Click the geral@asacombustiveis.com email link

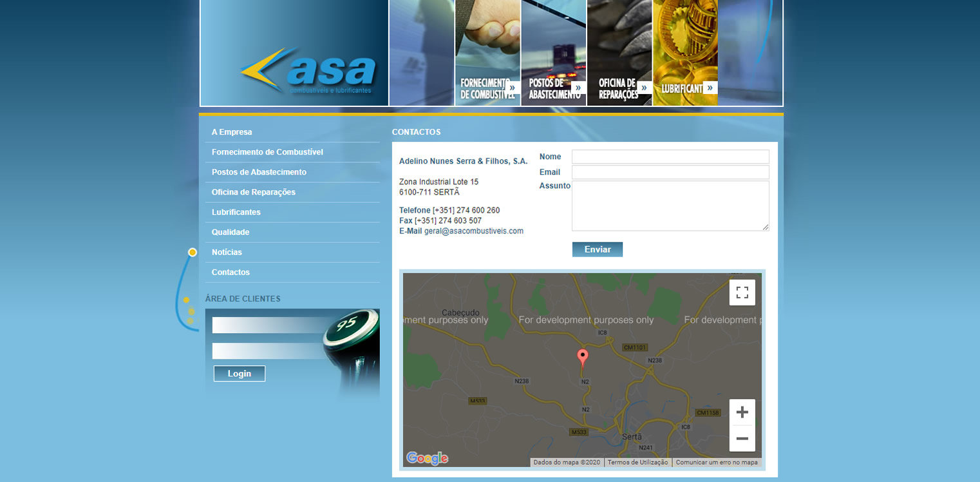pos(474,231)
